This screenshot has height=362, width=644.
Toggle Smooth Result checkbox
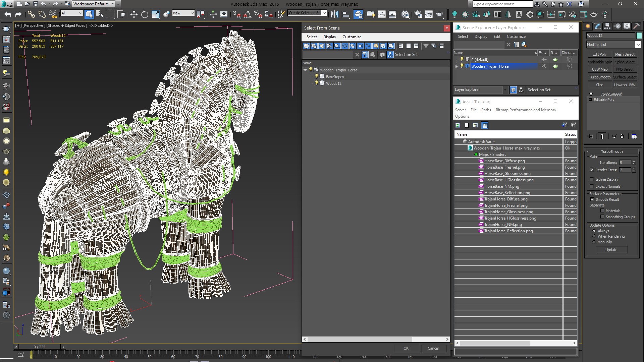(592, 199)
